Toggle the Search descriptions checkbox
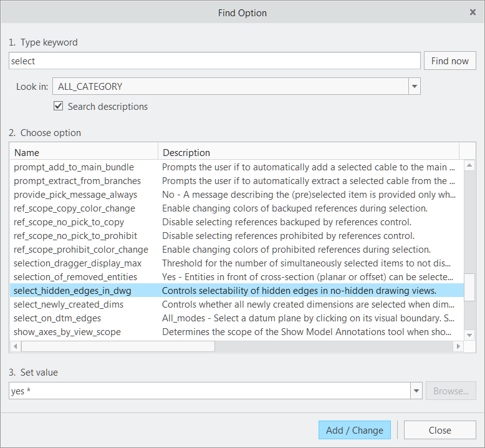485x448 pixels. pos(59,106)
